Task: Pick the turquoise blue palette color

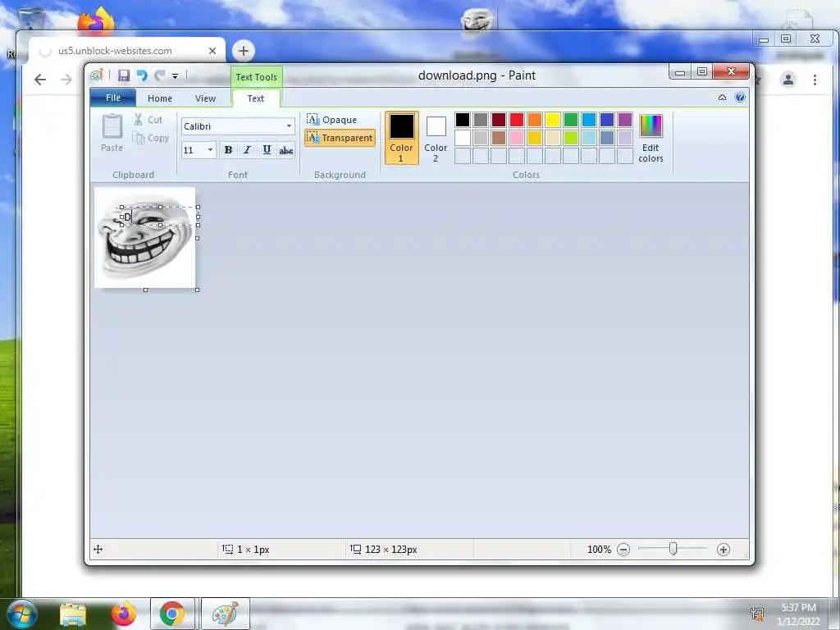Action: 589,120
